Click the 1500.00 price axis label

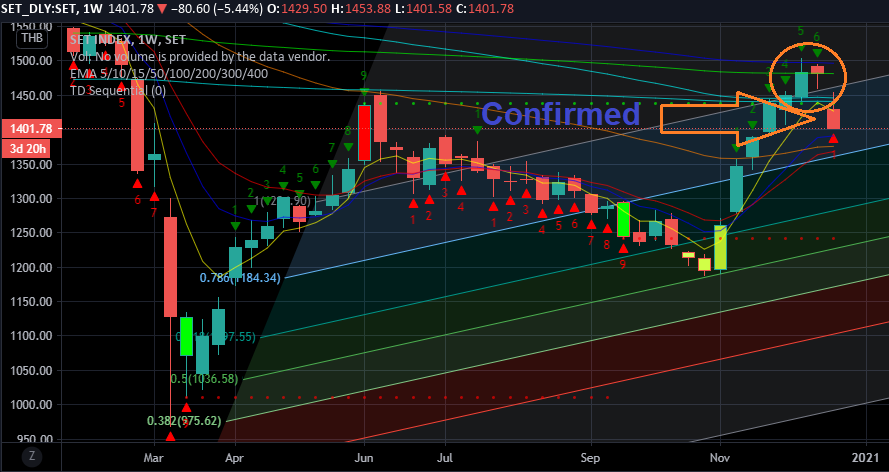tap(29, 61)
